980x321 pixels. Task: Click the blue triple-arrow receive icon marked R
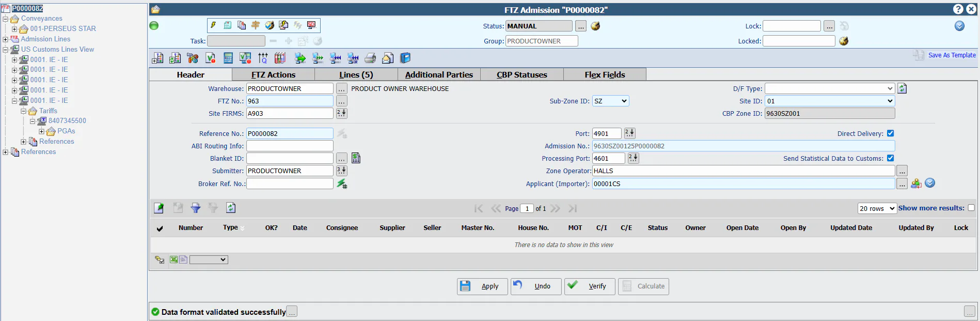[x=353, y=58]
